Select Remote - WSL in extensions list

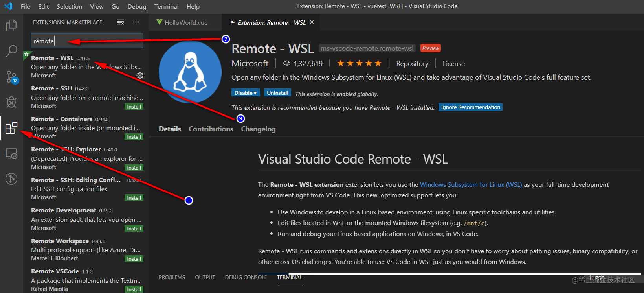[86, 66]
